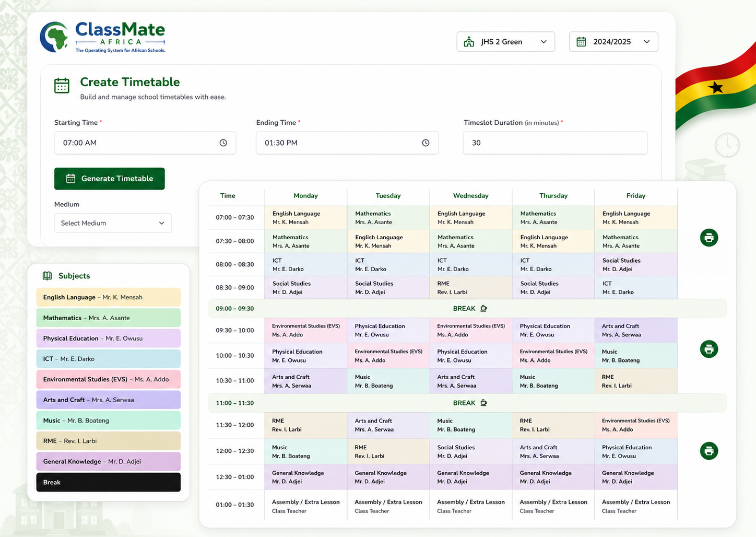Click the 09:00 – 09:30 BREAK row

467,309
